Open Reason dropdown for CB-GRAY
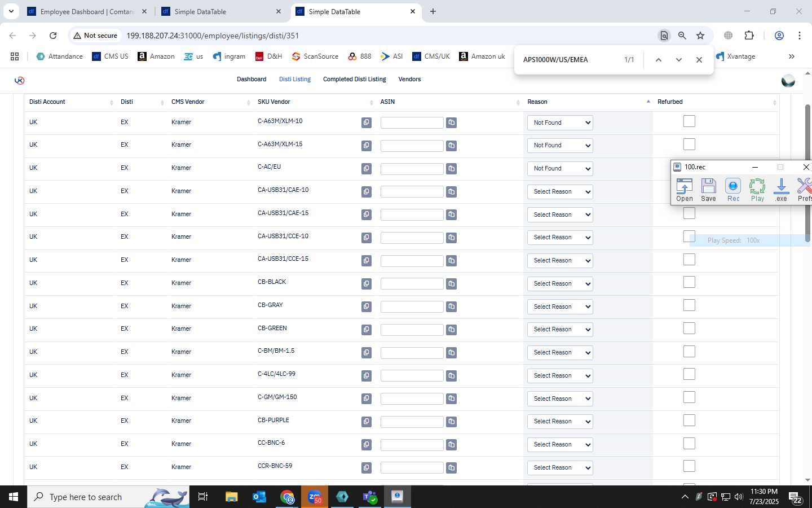The height and width of the screenshot is (508, 812). tap(560, 306)
